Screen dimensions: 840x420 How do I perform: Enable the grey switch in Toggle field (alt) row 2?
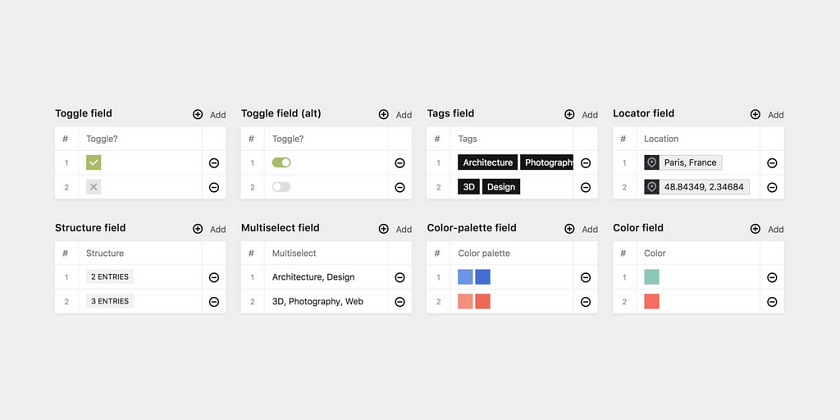pos(281,187)
